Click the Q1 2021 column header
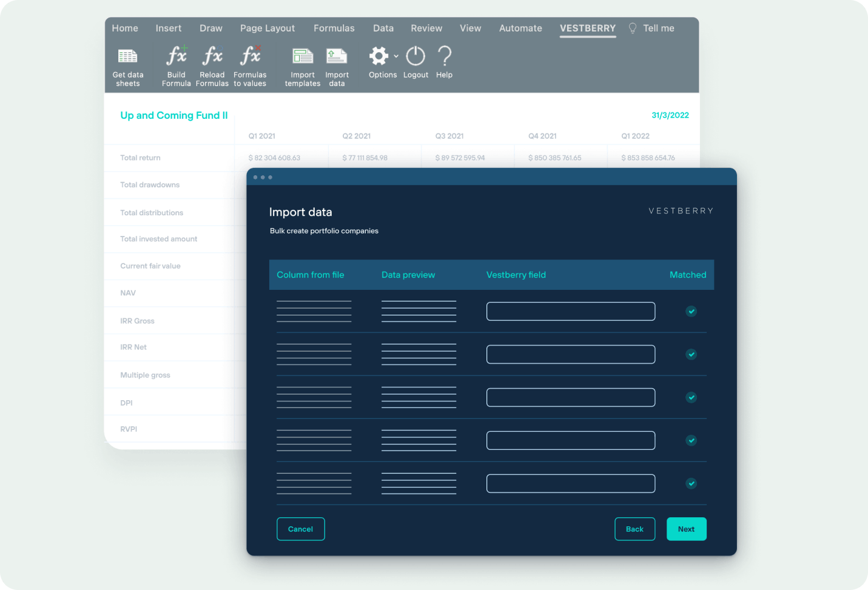 262,136
